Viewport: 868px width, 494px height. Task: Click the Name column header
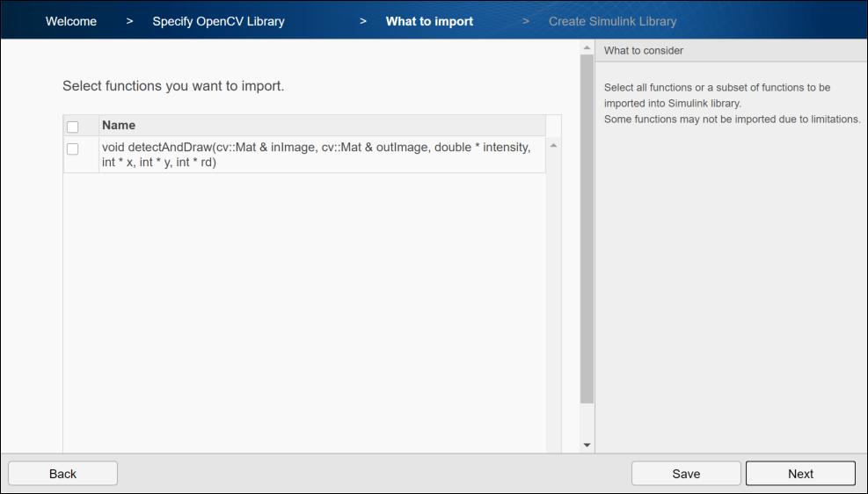point(119,126)
